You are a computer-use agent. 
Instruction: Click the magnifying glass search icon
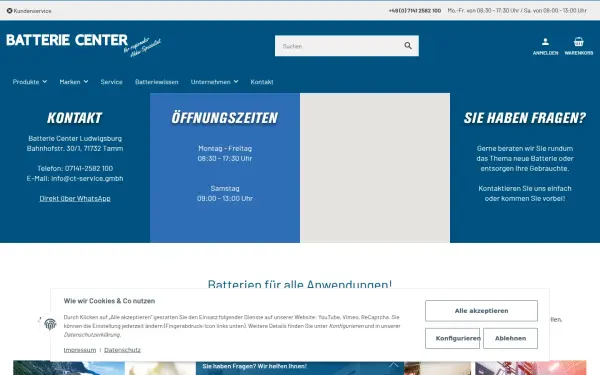(x=408, y=46)
